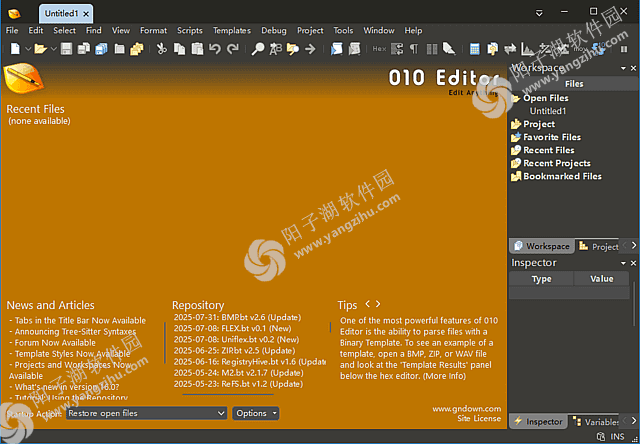Click the Open File folder icon
The image size is (640, 444).
click(x=40, y=49)
